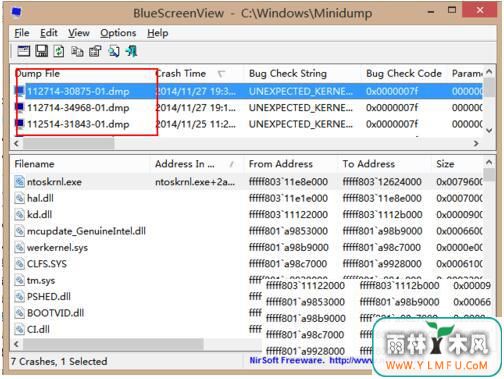The image size is (504, 379).
Task: Open the Help menu
Action: (158, 33)
